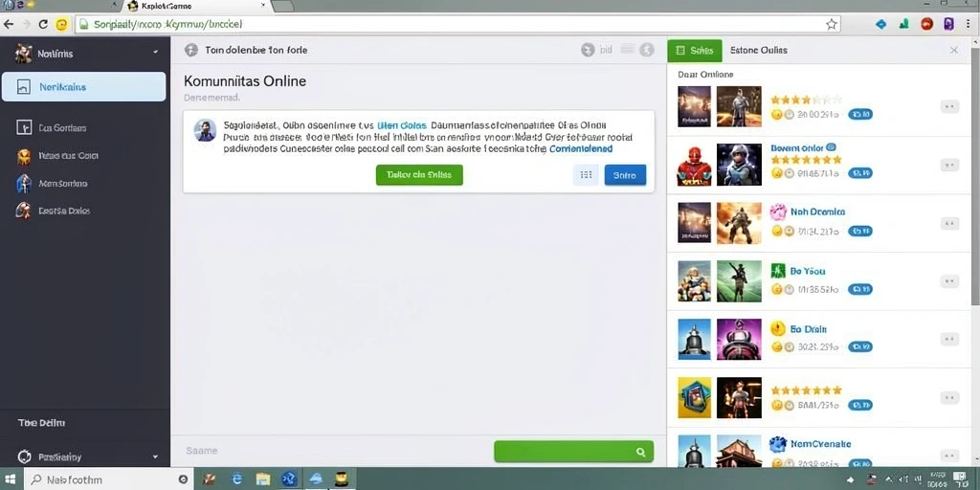Click the green icon beside Bo Yöou
The image size is (980, 490).
click(778, 271)
